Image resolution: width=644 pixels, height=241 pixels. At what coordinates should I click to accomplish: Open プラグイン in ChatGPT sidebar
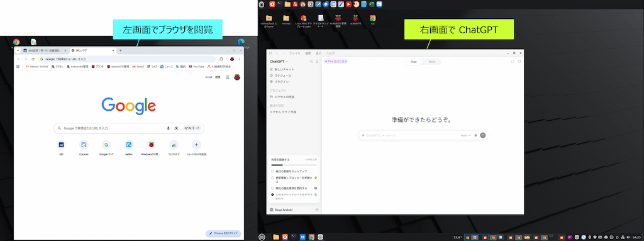coord(279,82)
